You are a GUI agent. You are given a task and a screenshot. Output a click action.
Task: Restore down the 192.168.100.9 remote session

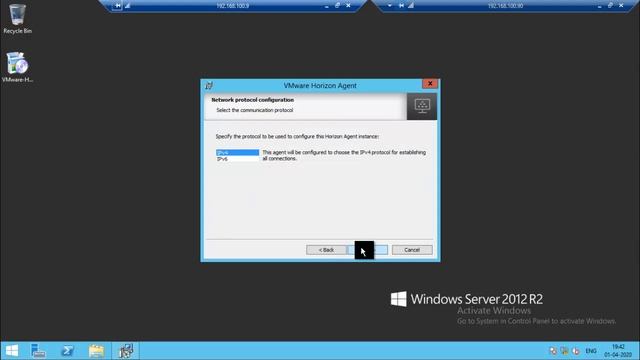(x=337, y=6)
